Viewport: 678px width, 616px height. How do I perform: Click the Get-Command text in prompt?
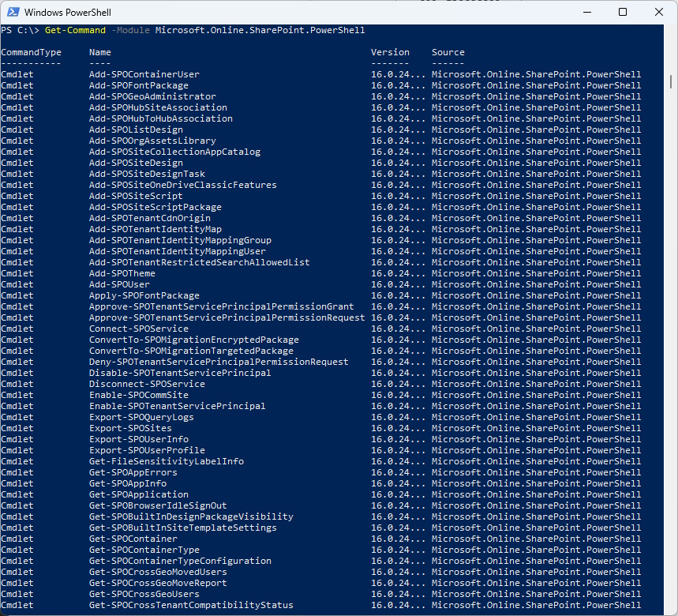click(x=75, y=30)
